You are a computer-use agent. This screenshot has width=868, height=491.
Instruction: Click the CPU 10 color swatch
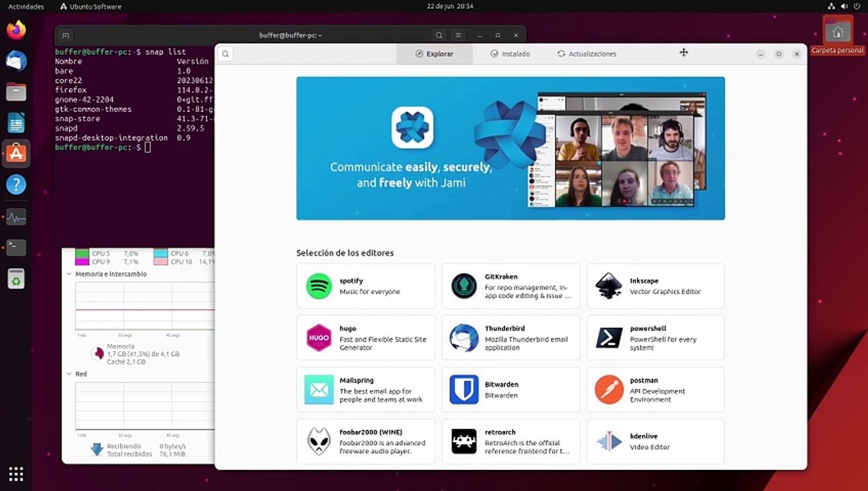coord(160,261)
